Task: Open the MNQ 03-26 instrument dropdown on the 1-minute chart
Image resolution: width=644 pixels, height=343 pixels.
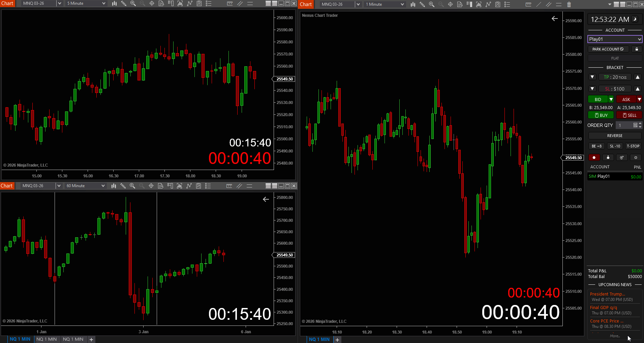Action: 340,4
